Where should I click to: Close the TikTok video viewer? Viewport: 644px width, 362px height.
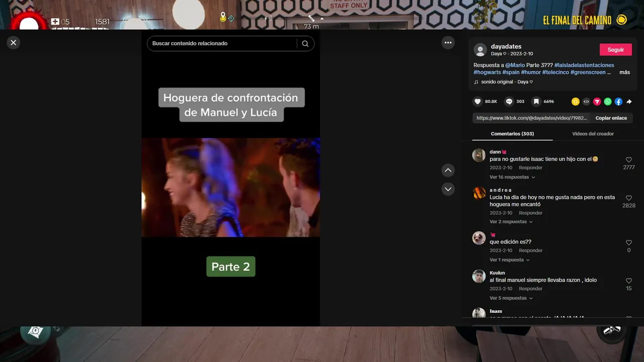(14, 43)
